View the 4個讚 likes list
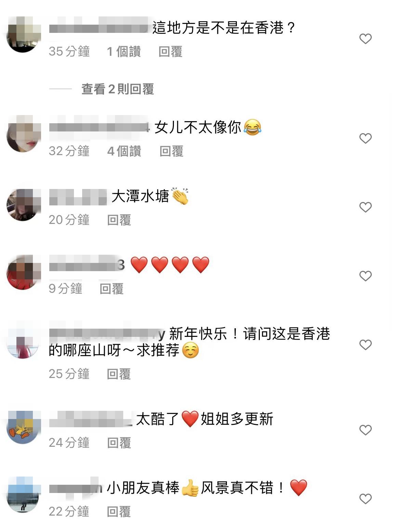This screenshot has width=394, height=532. tap(124, 151)
